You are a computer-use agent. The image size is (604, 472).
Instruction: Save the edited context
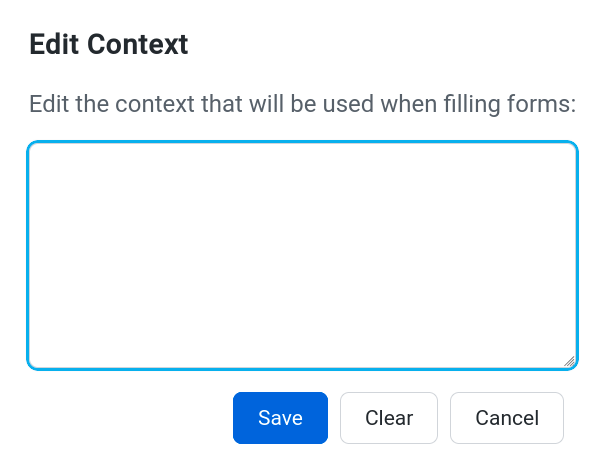click(280, 418)
